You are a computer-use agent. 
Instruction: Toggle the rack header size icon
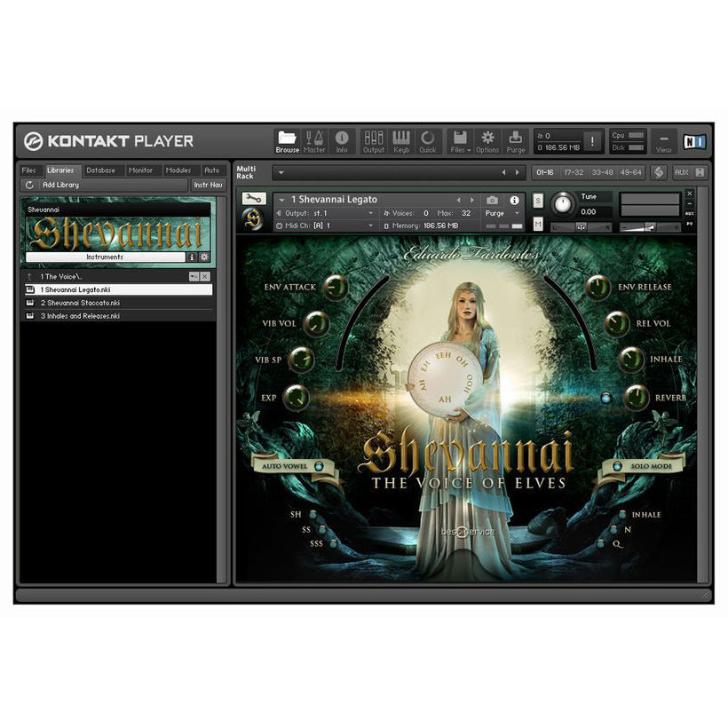click(x=659, y=172)
